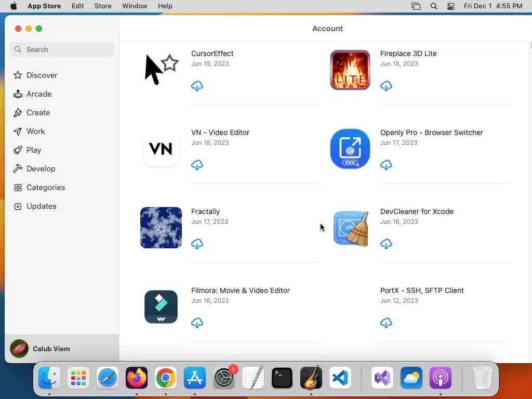This screenshot has height=399, width=532.
Task: Click the App Store search field
Action: (62, 49)
